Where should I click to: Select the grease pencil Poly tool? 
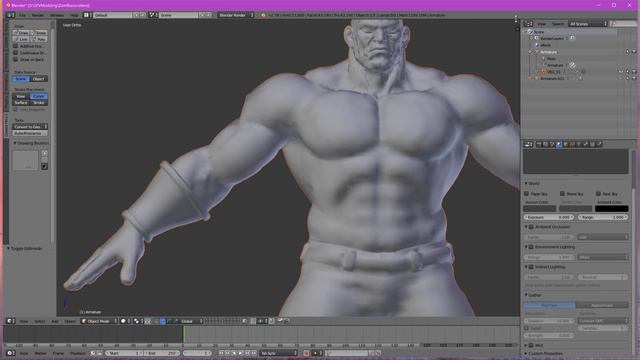[x=39, y=39]
